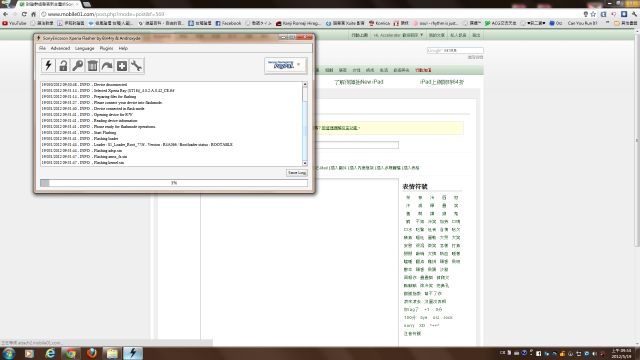Open Windows Explorer folder from taskbar
640x360 pixels.
click(112, 353)
